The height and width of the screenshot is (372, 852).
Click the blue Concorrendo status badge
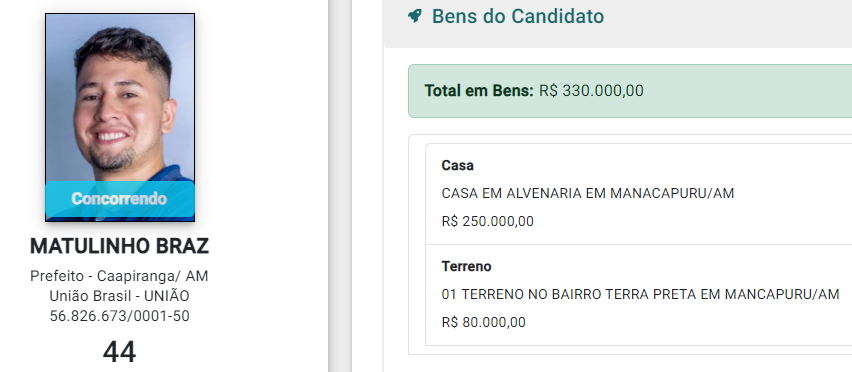[x=120, y=199]
